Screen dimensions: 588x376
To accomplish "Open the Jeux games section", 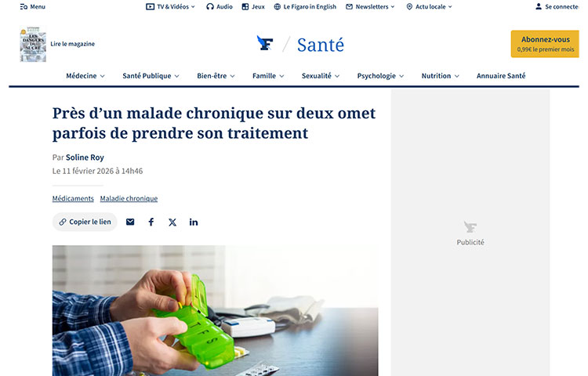I will [253, 7].
